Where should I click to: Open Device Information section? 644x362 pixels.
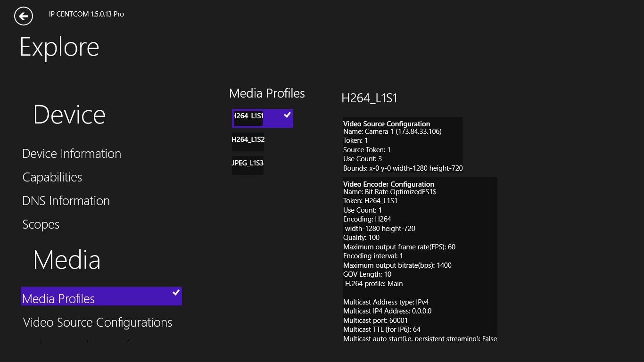coord(72,154)
